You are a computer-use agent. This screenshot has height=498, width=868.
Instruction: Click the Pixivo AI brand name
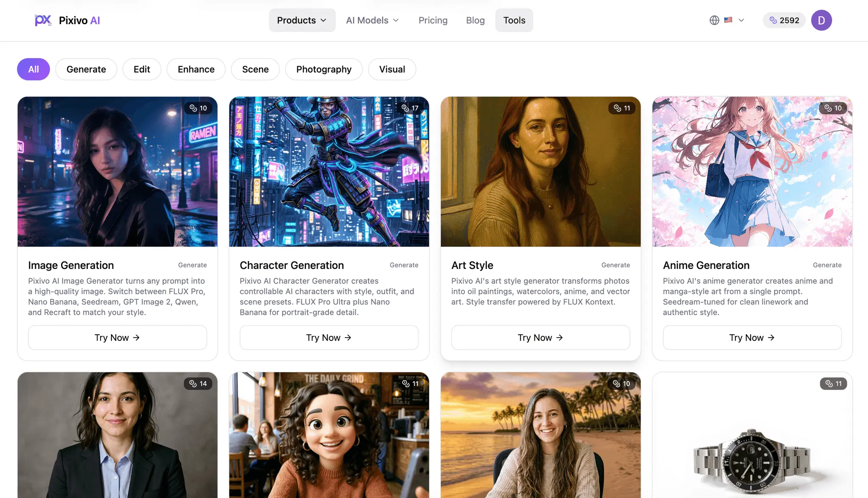point(79,20)
